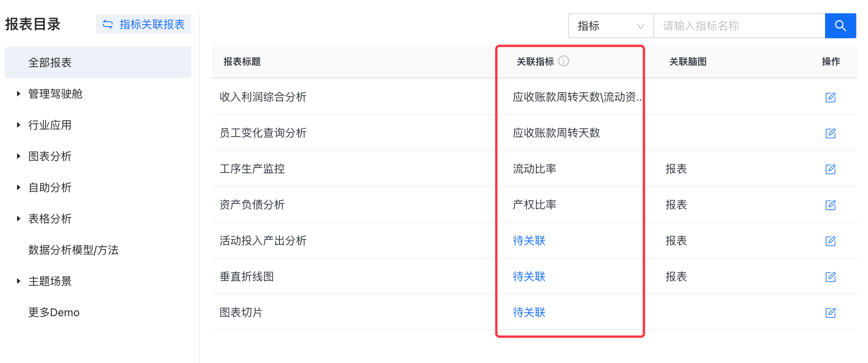Click edit icon for 图表切片
The image size is (868, 363).
point(830,313)
